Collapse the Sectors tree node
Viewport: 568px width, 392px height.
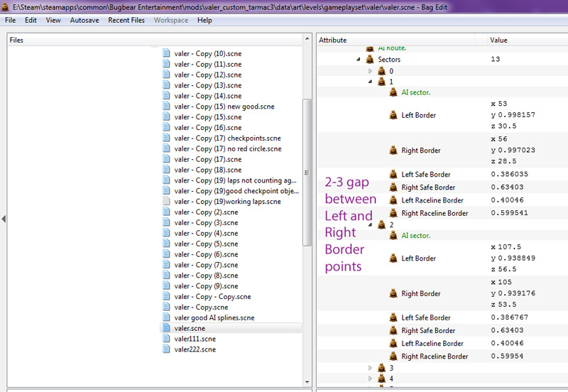[359, 59]
